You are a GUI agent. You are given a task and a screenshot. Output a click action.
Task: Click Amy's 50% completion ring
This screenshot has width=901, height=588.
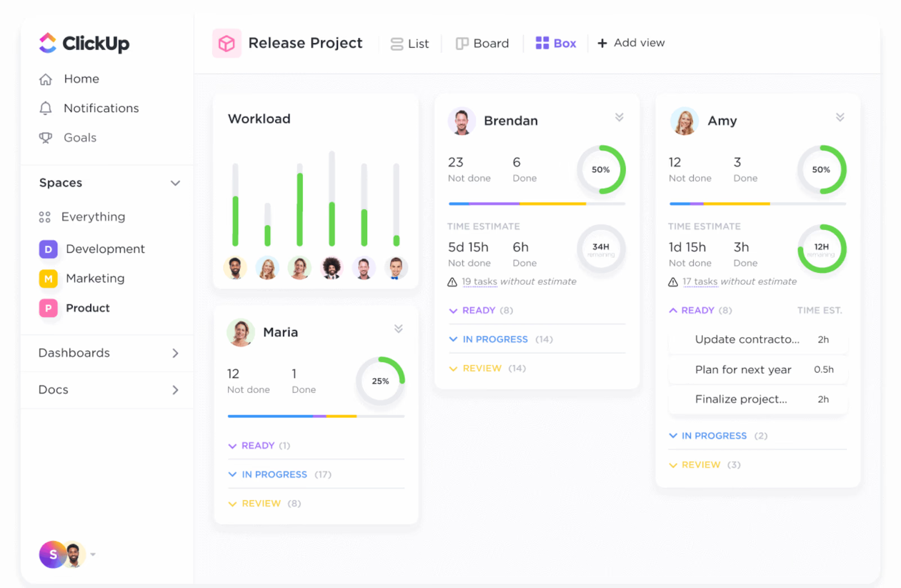(x=822, y=169)
